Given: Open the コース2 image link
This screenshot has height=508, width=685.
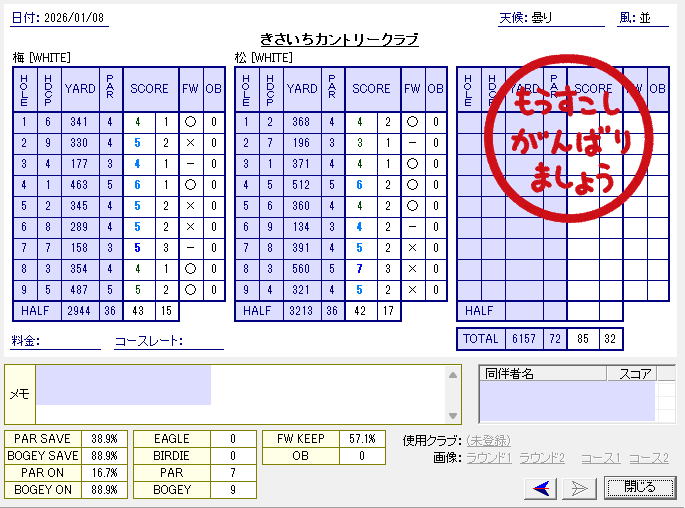Looking at the screenshot, I should tap(648, 458).
